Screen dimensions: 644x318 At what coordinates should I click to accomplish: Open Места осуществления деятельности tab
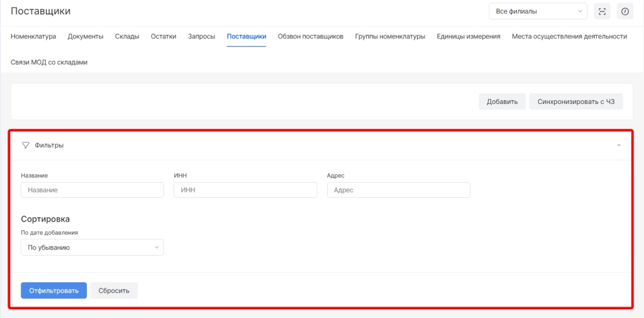click(x=569, y=37)
